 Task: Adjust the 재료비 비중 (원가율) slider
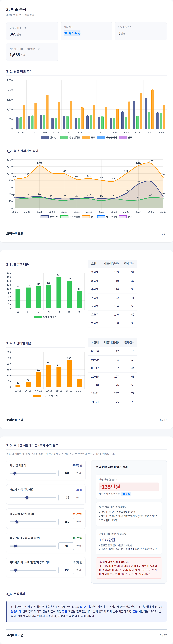click(x=33, y=498)
